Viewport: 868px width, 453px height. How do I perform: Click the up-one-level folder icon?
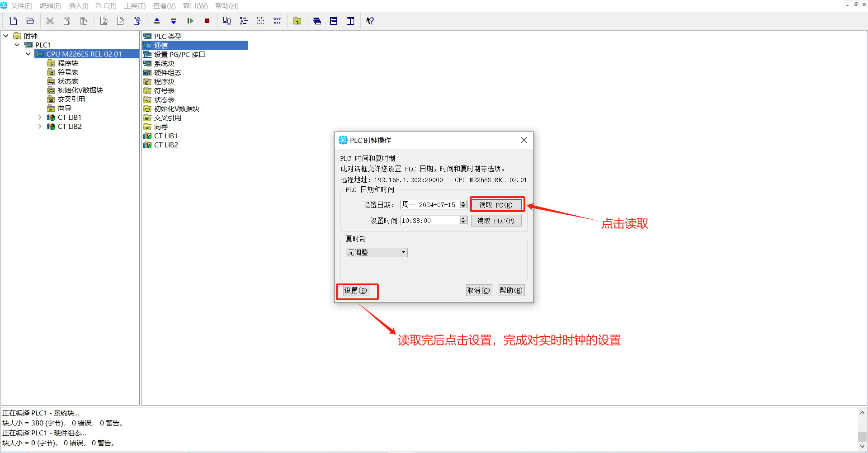point(297,21)
